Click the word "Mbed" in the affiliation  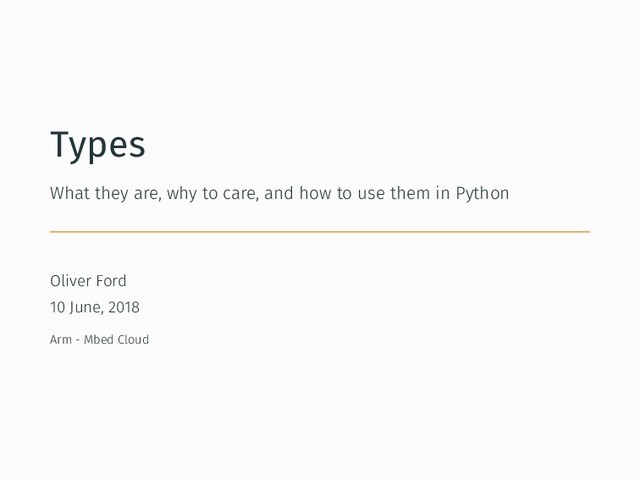point(99,340)
